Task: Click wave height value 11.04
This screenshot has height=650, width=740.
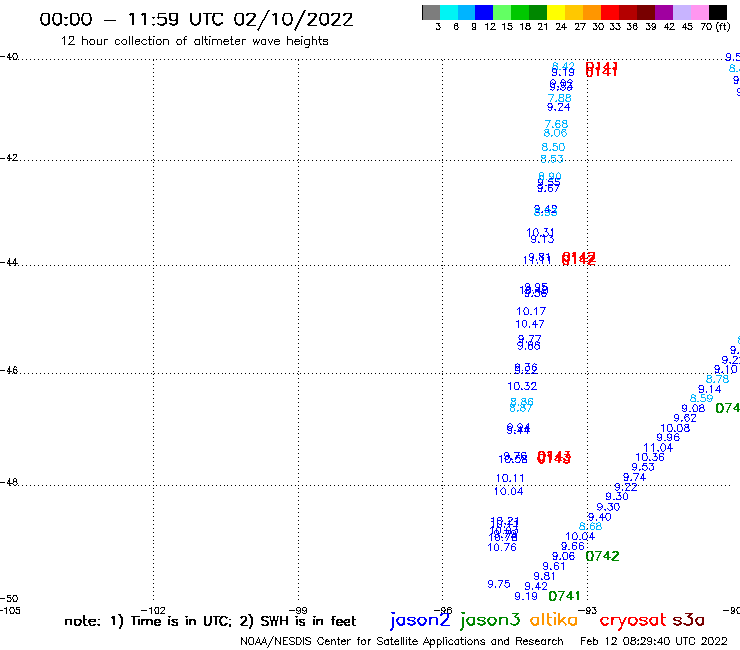Action: 658,447
